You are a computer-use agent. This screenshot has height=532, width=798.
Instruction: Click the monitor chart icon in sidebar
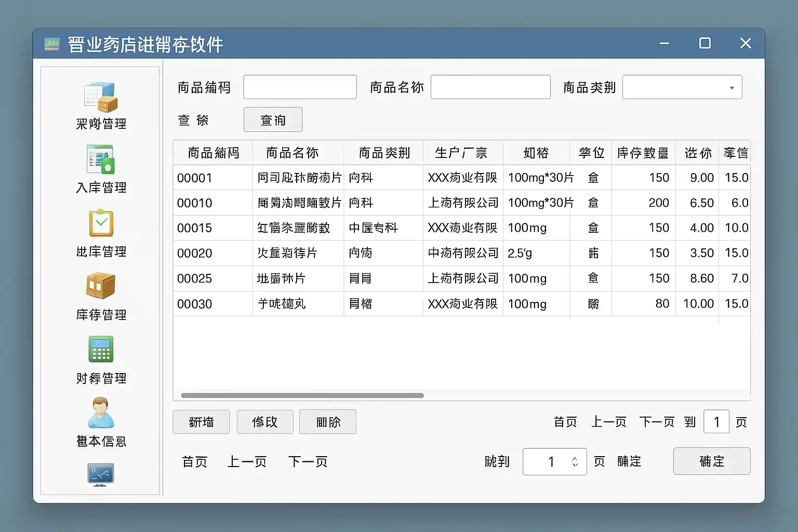[101, 474]
